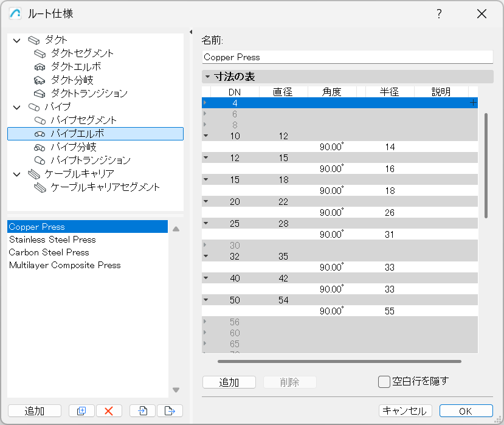Collapse the パイプ tree node
Image resolution: width=504 pixels, height=425 pixels.
(16, 108)
